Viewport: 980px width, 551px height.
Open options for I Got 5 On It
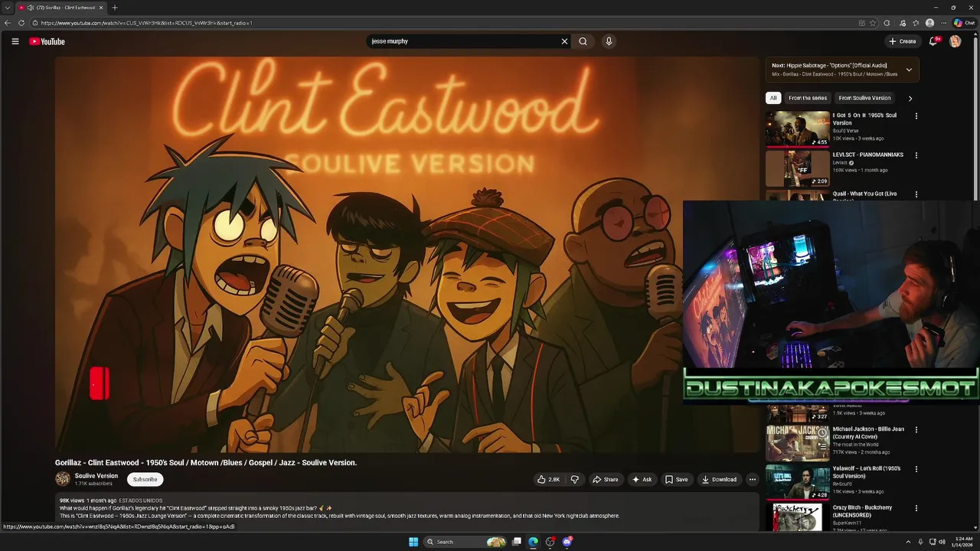(x=916, y=116)
